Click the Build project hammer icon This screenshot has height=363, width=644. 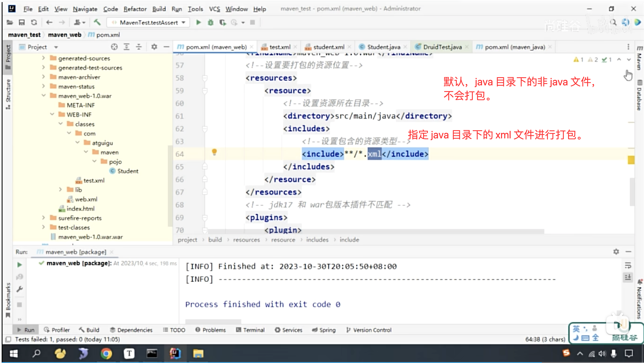pyautogui.click(x=97, y=23)
